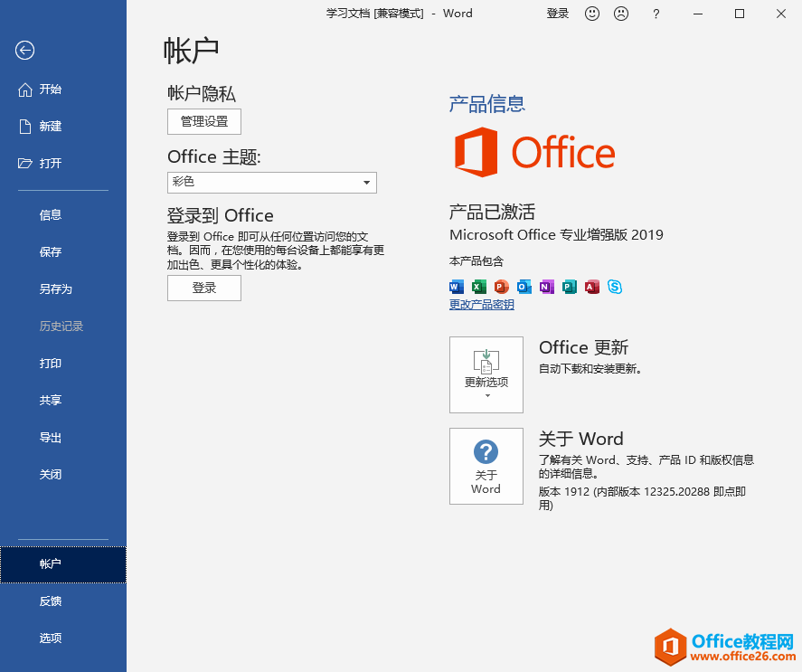Click the Excel app icon

tap(478, 287)
